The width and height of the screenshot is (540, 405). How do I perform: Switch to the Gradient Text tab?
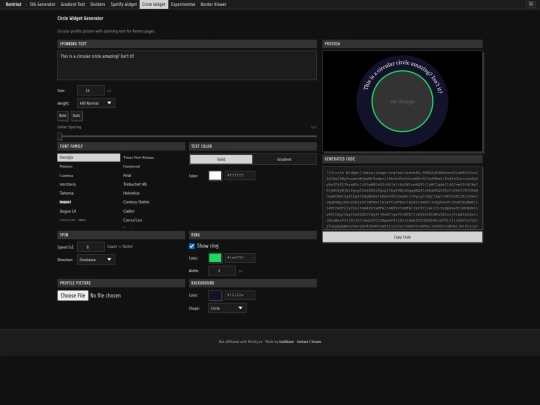click(x=73, y=4)
